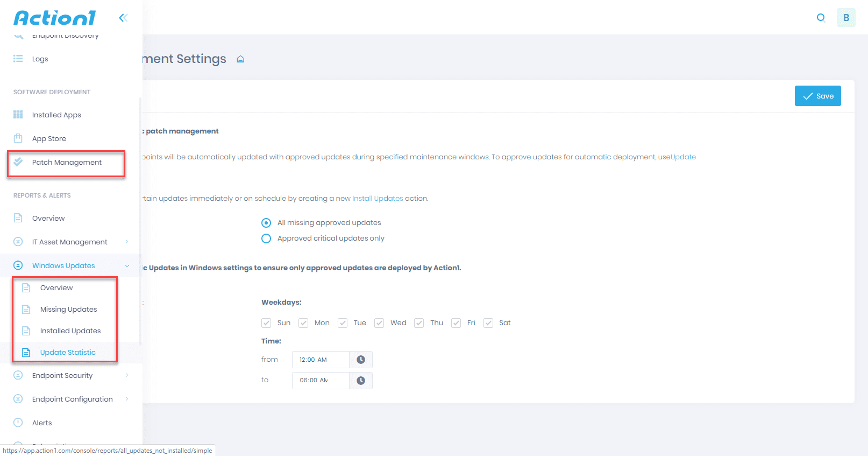Click the reports Overview document icon
Screen dimensions: 868x456
[x=18, y=218]
